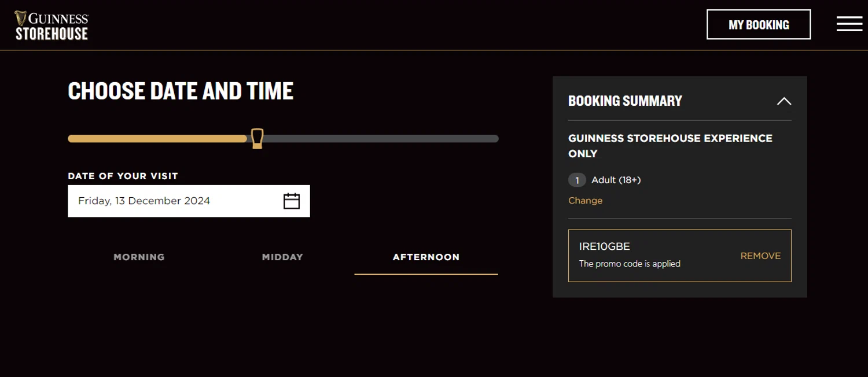Remove the IRE10GBE promo code
Viewport: 868px width, 377px height.
point(760,256)
